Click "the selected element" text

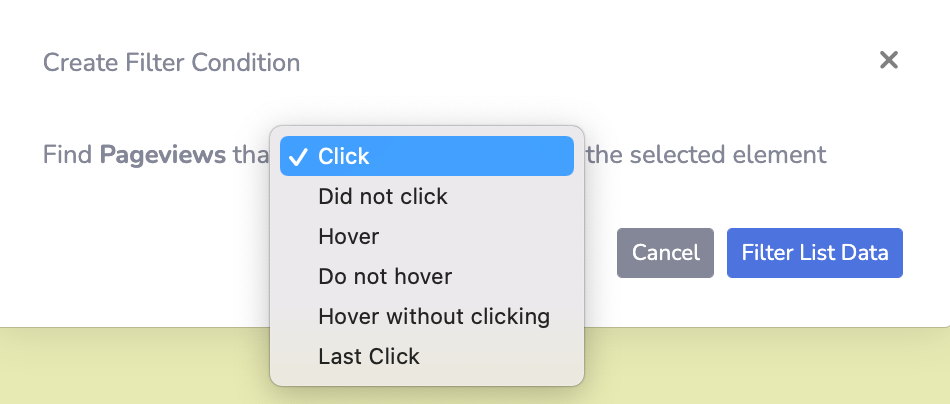(706, 156)
